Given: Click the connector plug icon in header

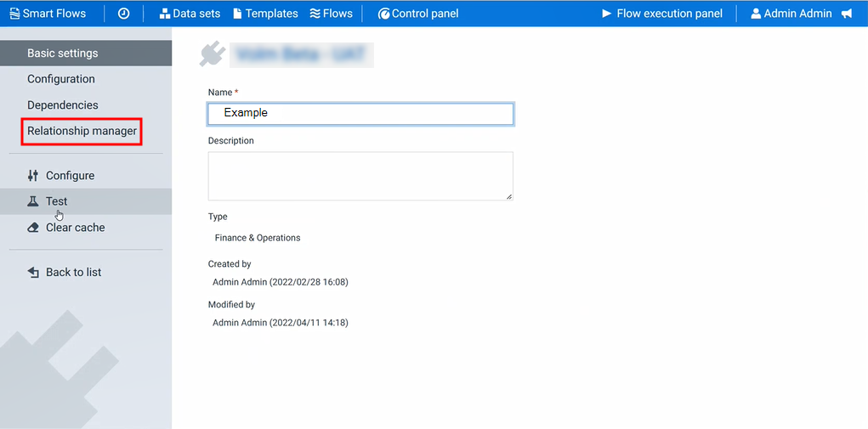Looking at the screenshot, I should [213, 54].
